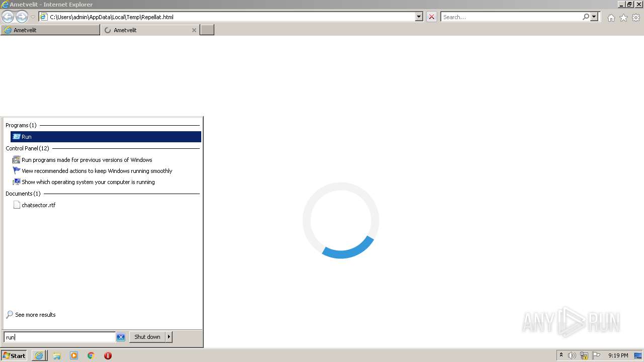The height and width of the screenshot is (362, 644).
Task: Open the network tray icon
Action: point(584,355)
